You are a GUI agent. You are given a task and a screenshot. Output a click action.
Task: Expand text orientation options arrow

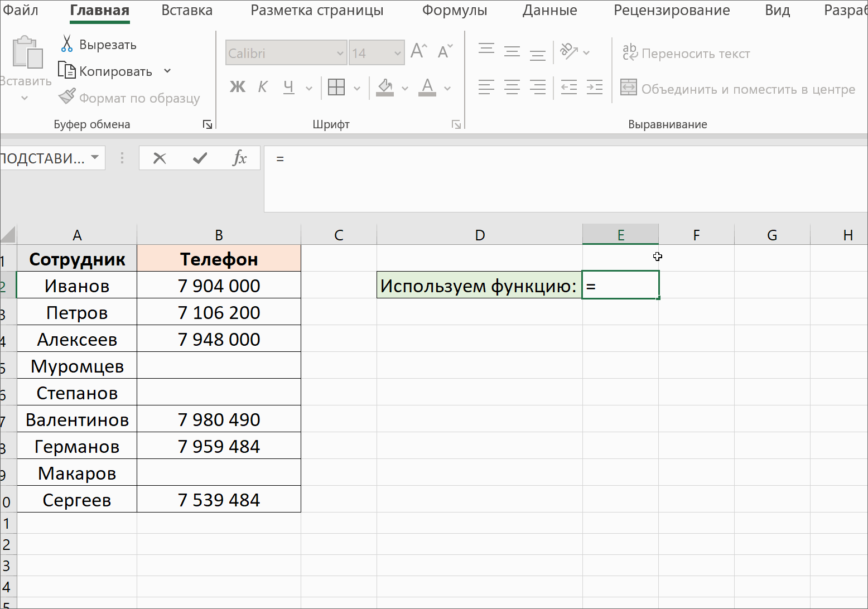(586, 52)
